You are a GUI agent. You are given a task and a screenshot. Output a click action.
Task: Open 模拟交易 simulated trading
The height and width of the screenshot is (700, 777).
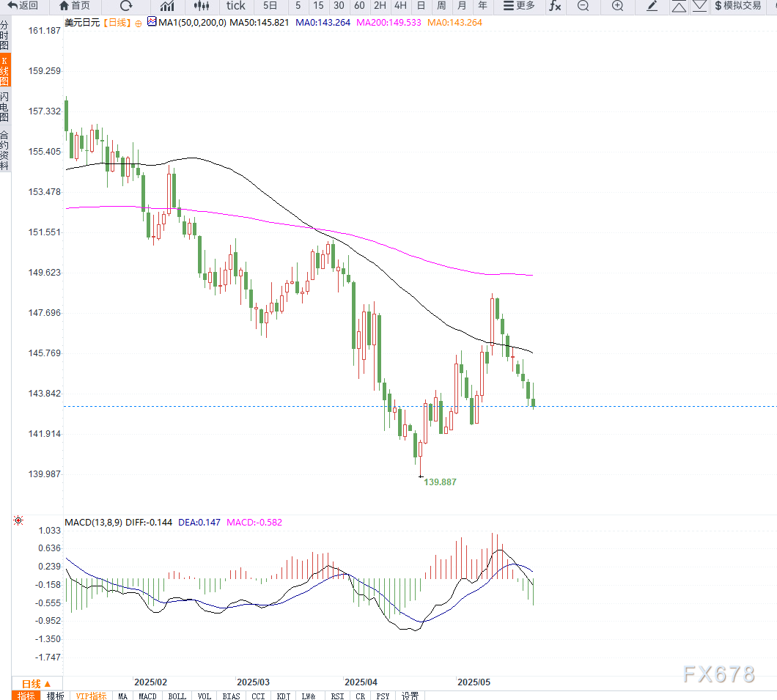coord(737,6)
